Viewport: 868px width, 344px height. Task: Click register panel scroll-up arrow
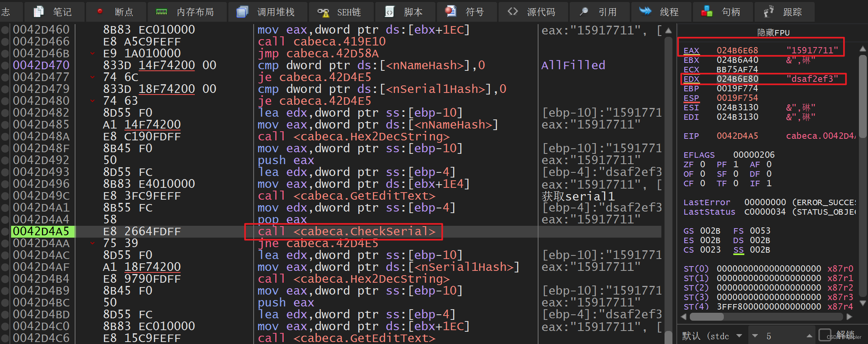(863, 49)
